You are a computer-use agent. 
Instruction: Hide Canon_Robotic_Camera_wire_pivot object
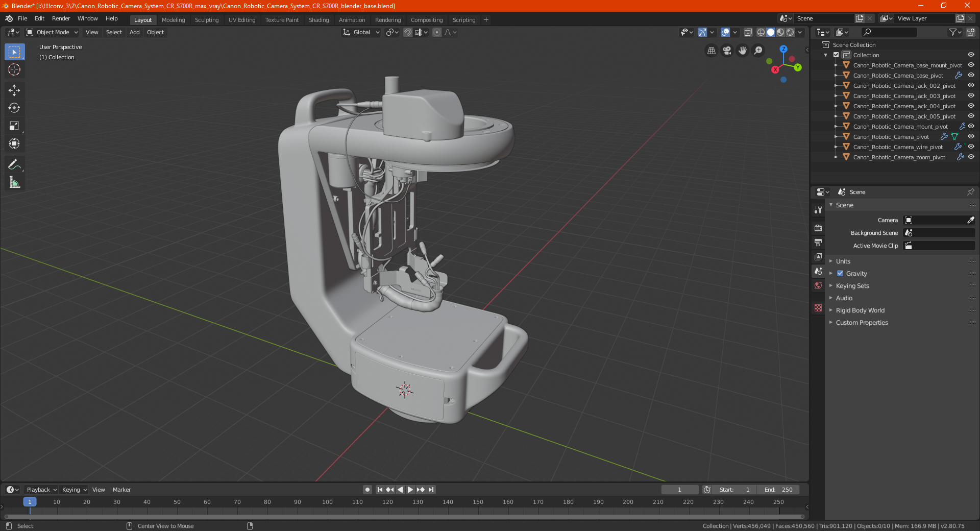pyautogui.click(x=971, y=147)
